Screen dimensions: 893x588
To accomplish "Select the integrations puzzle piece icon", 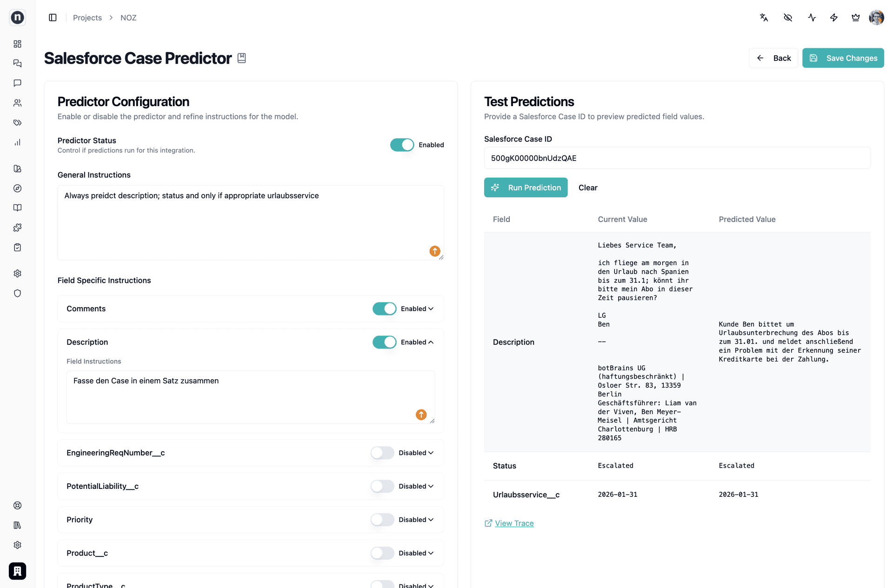I will 17,227.
